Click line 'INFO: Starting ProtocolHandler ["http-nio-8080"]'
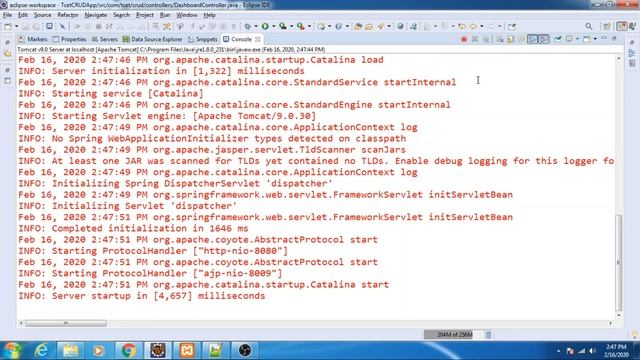The height and width of the screenshot is (360, 640). click(x=153, y=251)
